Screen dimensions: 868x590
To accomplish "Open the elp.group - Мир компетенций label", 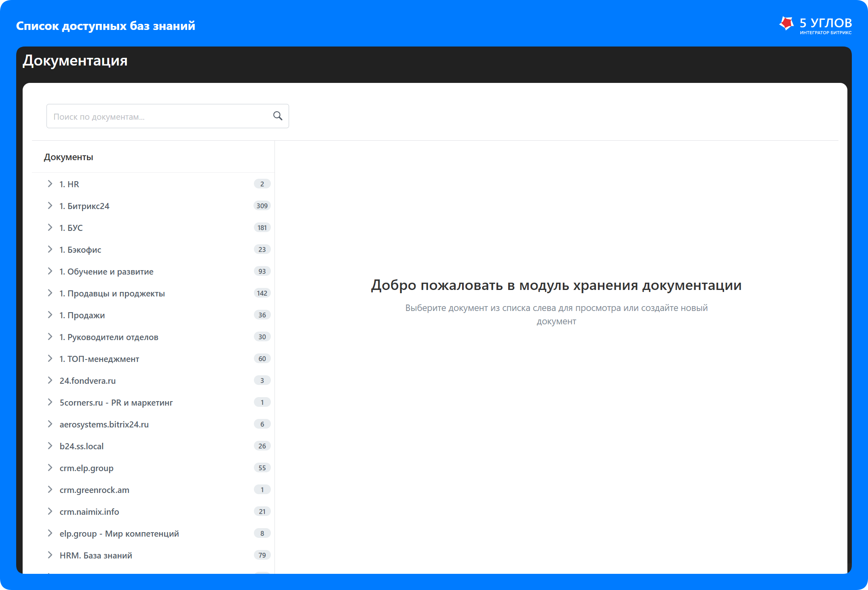I will click(x=119, y=533).
